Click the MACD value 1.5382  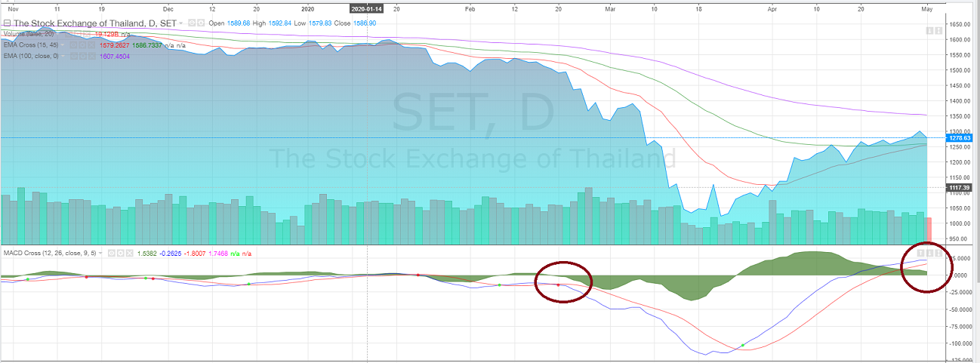pos(147,254)
